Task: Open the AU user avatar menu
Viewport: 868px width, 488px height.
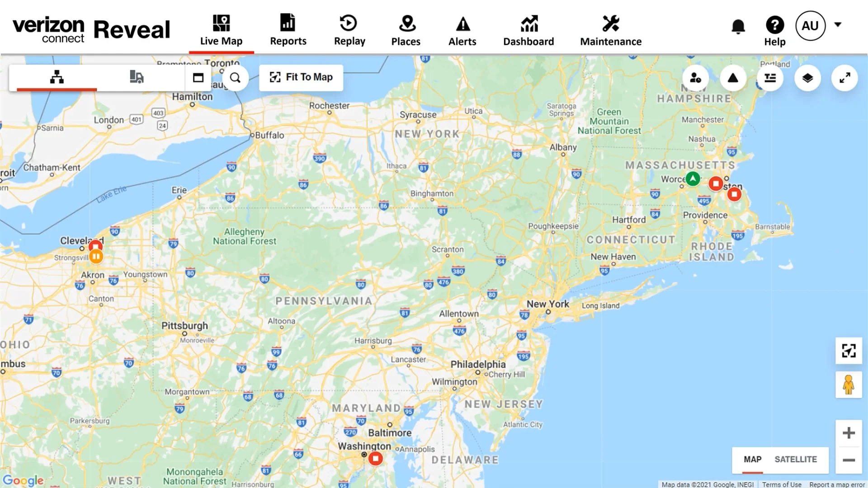Action: tap(810, 26)
